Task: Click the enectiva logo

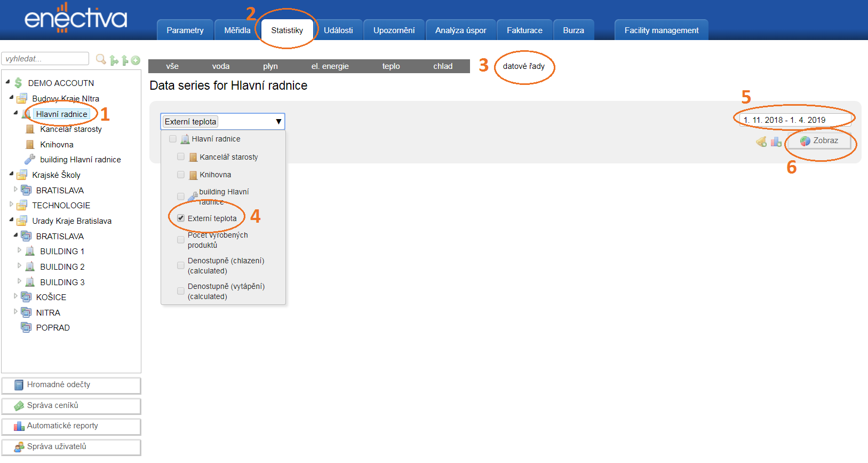Action: click(76, 19)
